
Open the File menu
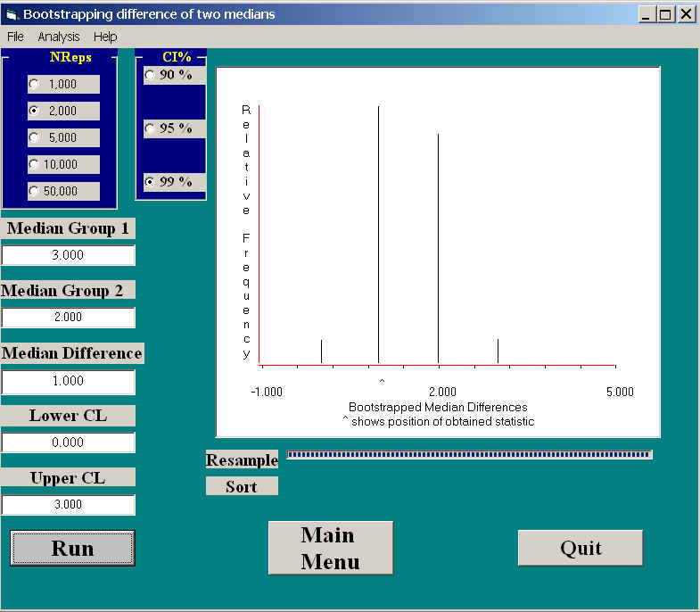pos(15,37)
